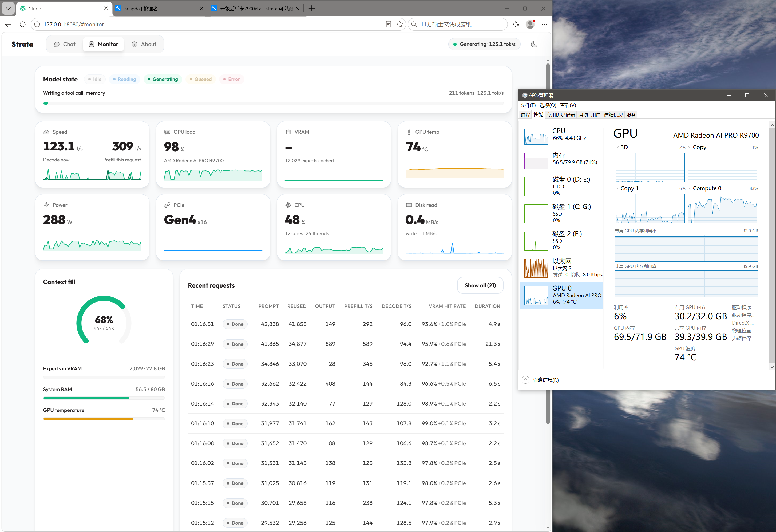The width and height of the screenshot is (776, 532).
Task: Go back with the browser back arrow
Action: pyautogui.click(x=8, y=24)
